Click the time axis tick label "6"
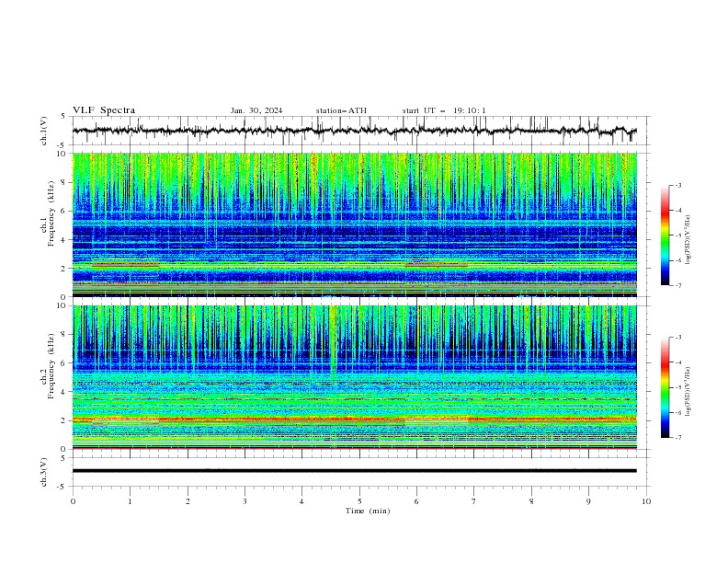The image size is (728, 563). [416, 501]
